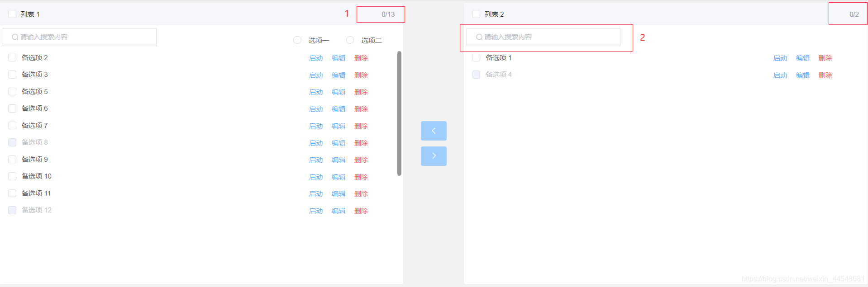Focus the 列表 1 search input field
The height and width of the screenshot is (287, 868).
80,37
